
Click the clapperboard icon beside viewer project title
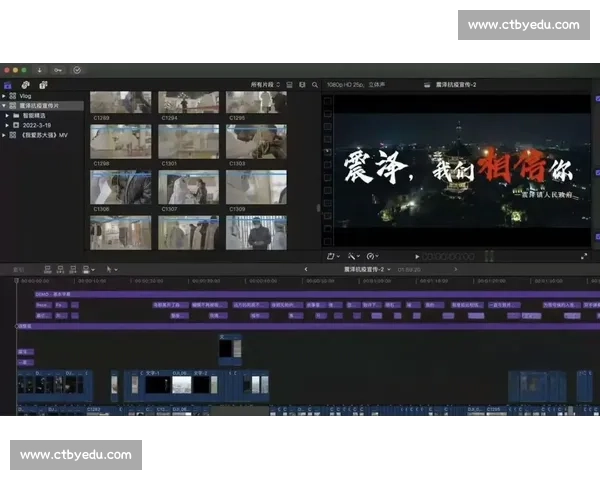point(427,85)
